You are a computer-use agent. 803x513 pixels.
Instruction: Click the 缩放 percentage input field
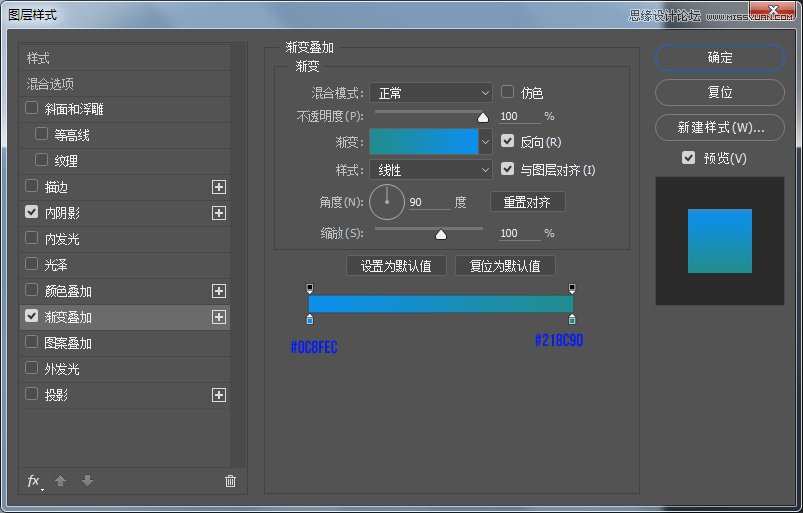tap(520, 233)
